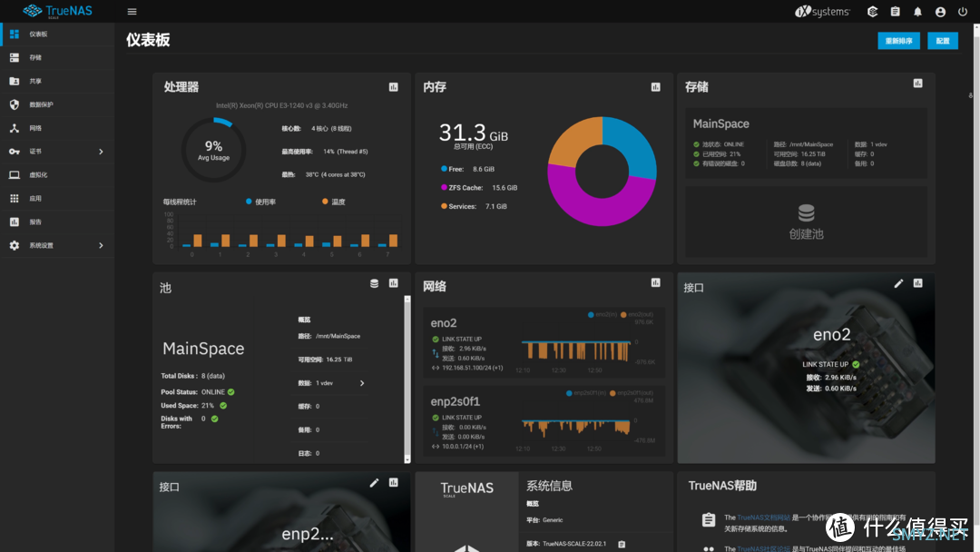
Task: Open 应用 in the sidebar menu
Action: tap(57, 198)
